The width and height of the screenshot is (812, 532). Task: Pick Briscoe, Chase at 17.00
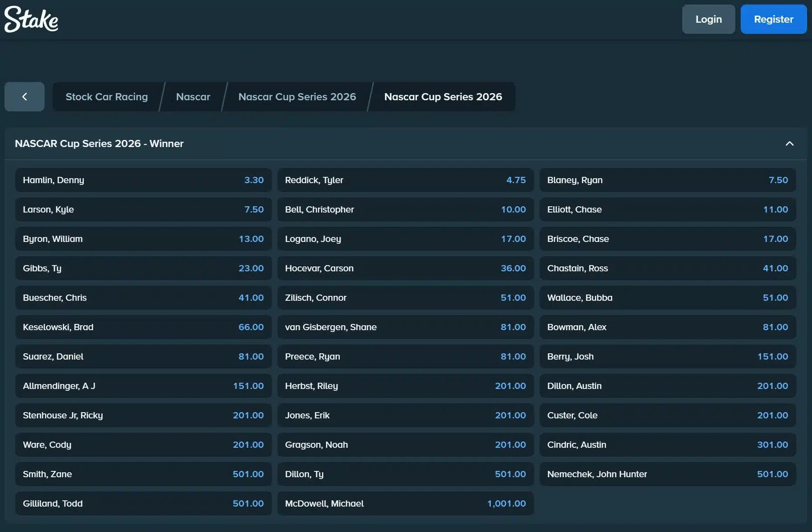pyautogui.click(x=668, y=239)
